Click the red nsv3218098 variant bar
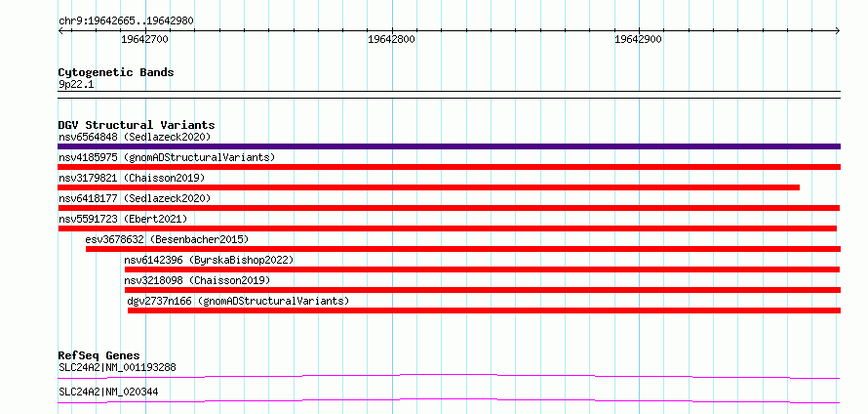Image resolution: width=868 pixels, height=414 pixels. [x=483, y=290]
